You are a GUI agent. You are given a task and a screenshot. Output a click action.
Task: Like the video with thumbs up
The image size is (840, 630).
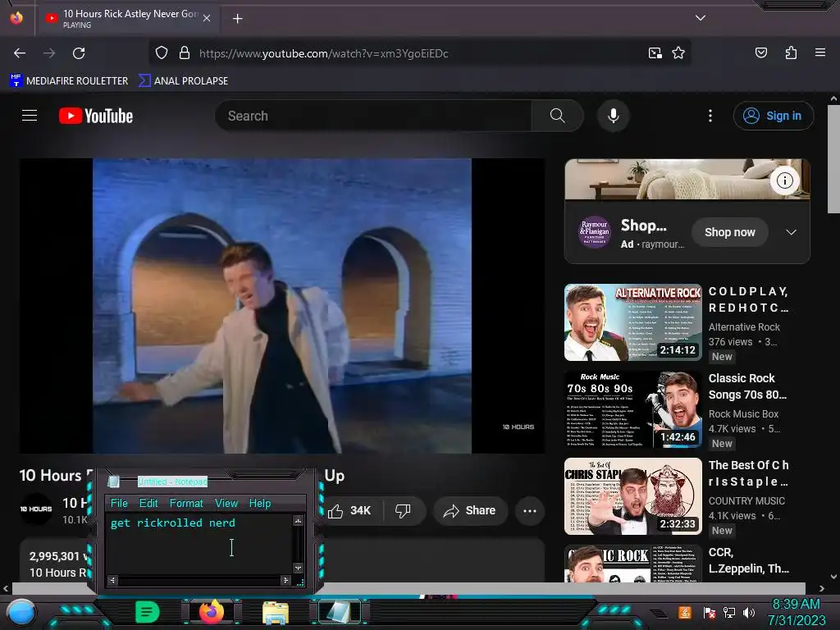point(349,510)
